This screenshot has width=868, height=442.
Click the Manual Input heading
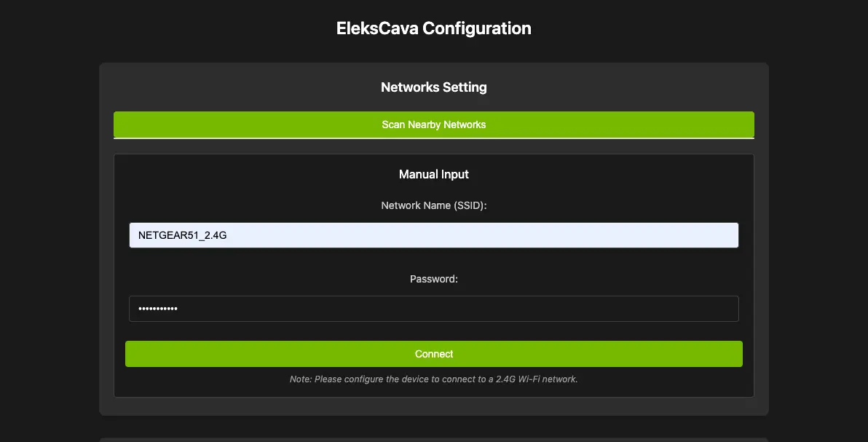433,174
